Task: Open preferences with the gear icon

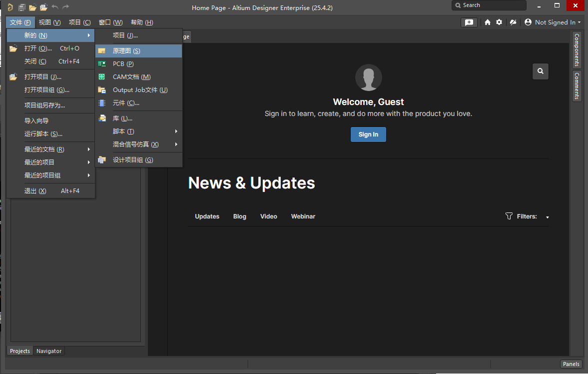Action: point(499,22)
